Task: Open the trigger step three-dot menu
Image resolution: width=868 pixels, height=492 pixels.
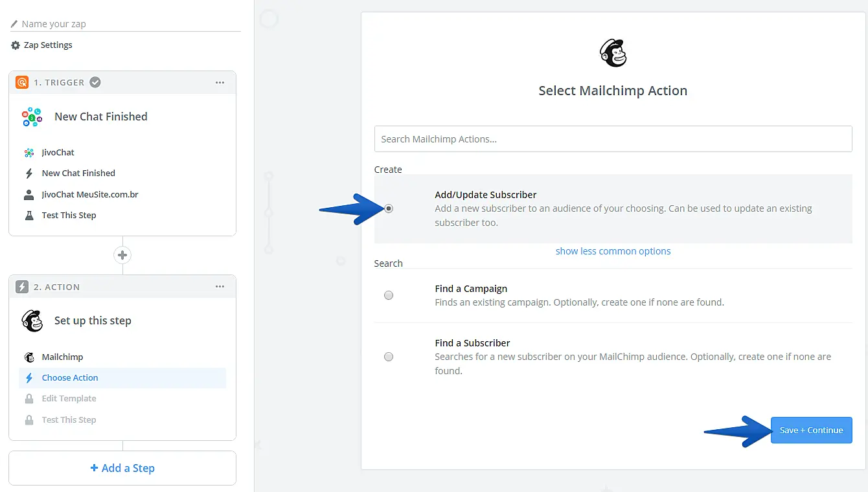Action: coord(220,82)
